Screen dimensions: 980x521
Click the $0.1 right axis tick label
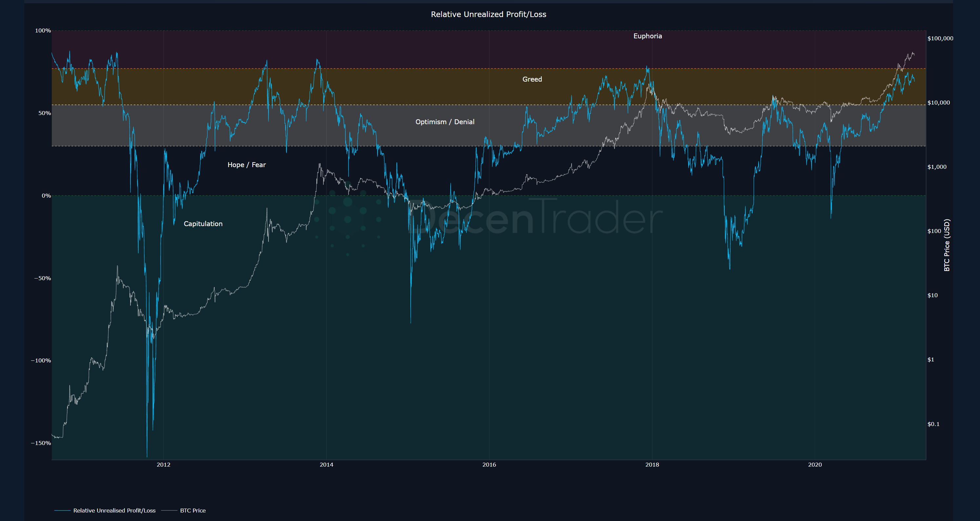(933, 424)
